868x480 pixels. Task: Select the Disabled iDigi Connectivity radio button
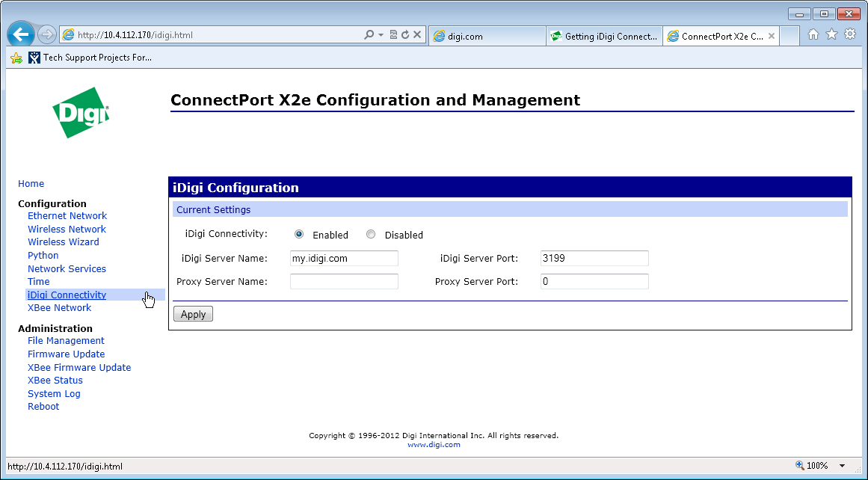tap(371, 234)
